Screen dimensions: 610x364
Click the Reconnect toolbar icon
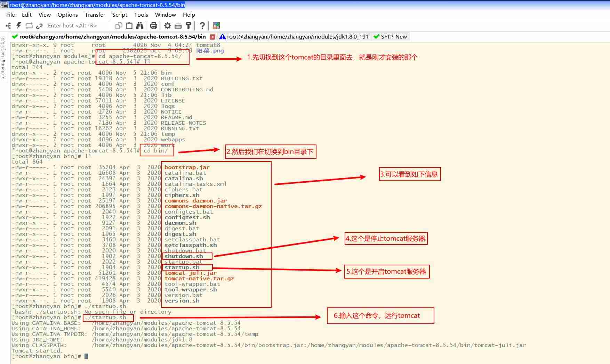tap(29, 26)
